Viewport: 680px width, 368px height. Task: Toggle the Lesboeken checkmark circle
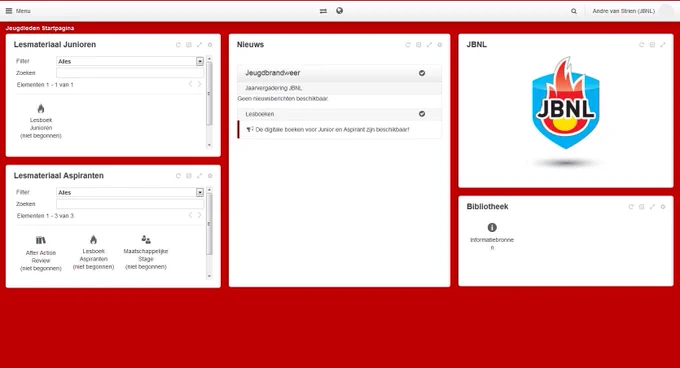pos(422,114)
